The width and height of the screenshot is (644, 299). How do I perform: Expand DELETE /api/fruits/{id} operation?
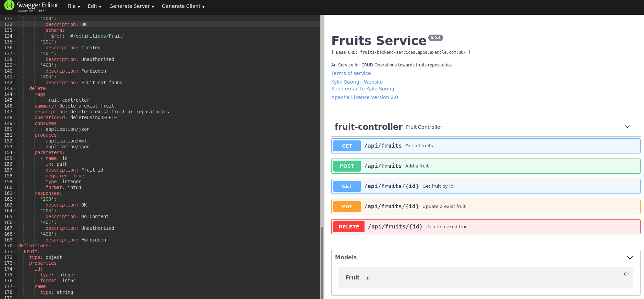(x=486, y=227)
